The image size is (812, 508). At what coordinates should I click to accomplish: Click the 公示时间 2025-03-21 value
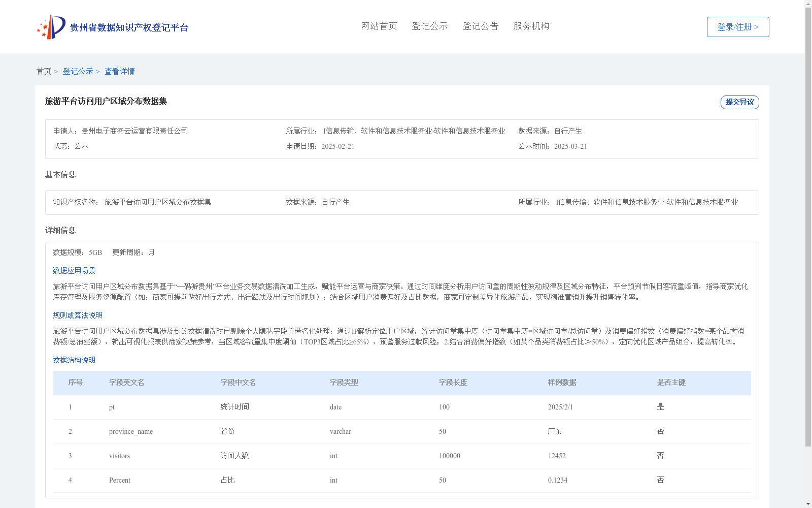point(570,146)
